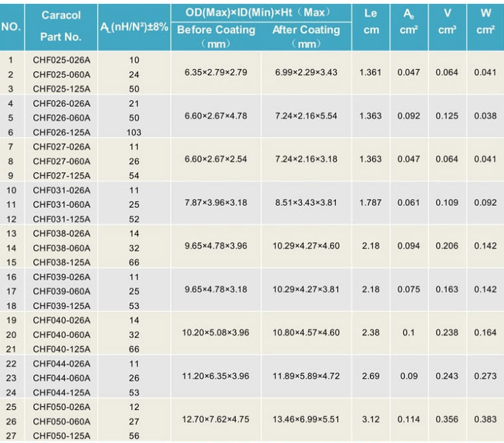The height and width of the screenshot is (443, 504).
Task: Select part number CHF027-060A
Action: [61, 161]
